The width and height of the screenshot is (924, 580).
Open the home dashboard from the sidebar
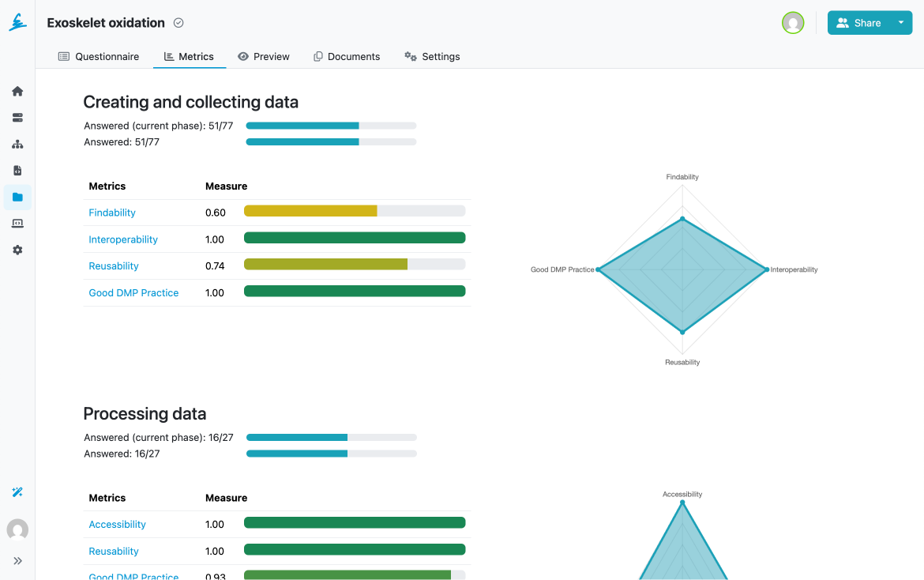click(x=17, y=91)
